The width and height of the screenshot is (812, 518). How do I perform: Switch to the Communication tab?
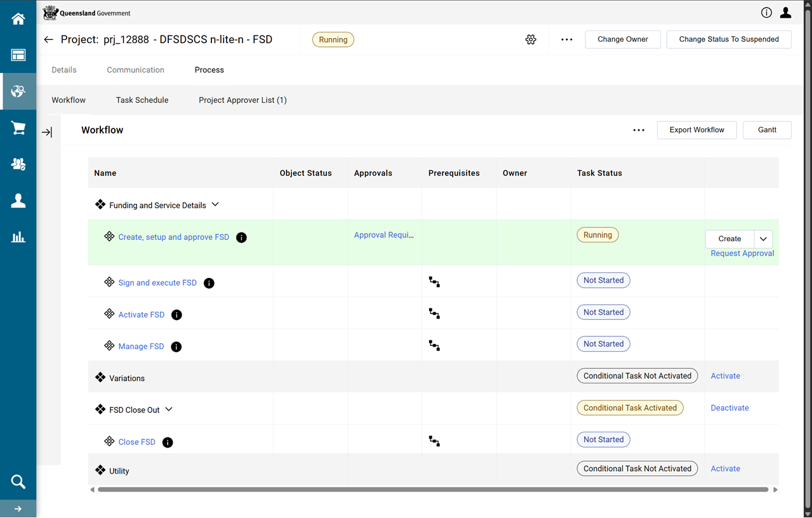(x=135, y=70)
